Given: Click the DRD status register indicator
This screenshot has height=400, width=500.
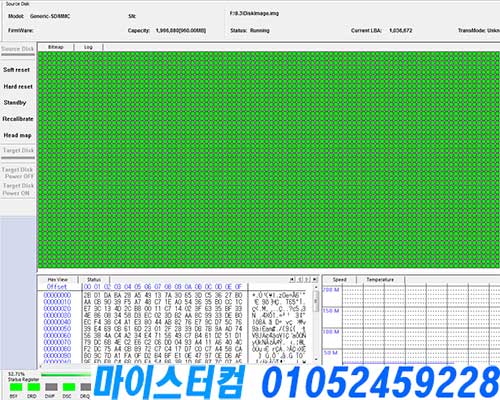Looking at the screenshot, I should 33,387.
